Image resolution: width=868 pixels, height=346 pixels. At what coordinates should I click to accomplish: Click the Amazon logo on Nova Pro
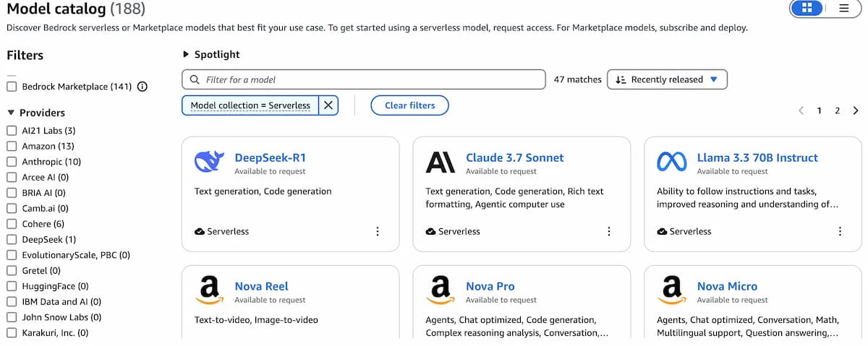coord(441,290)
